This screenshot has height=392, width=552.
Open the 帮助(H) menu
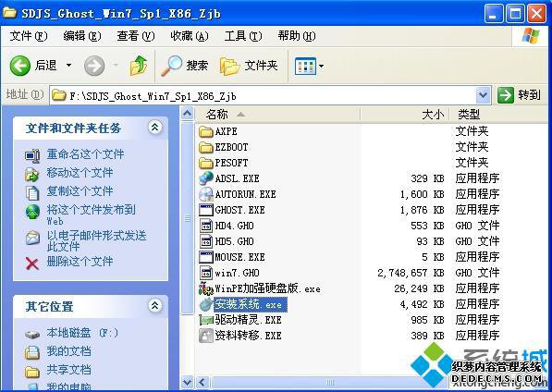297,36
